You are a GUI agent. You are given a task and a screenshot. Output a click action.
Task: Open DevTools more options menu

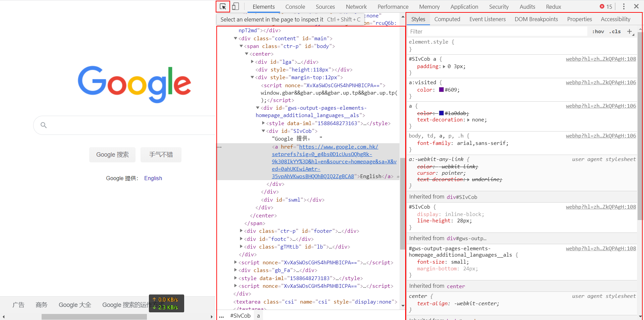point(624,6)
